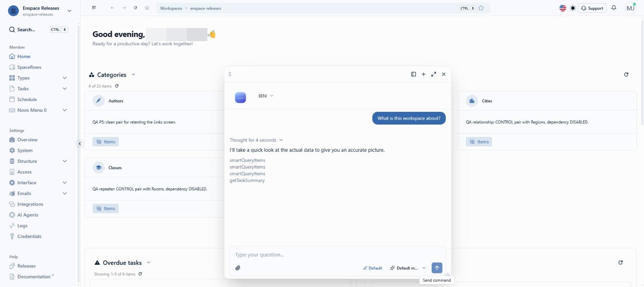The height and width of the screenshot is (287, 644).
Task: Refresh the categories item count
Action: click(x=117, y=86)
